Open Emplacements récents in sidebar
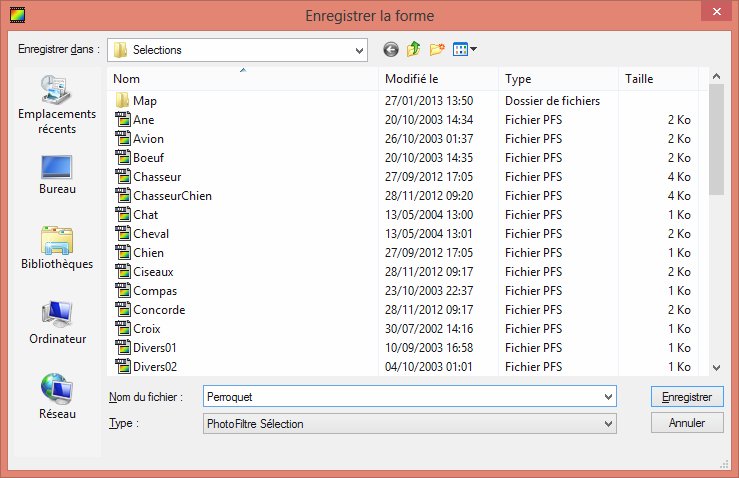739x478 pixels. click(x=57, y=106)
